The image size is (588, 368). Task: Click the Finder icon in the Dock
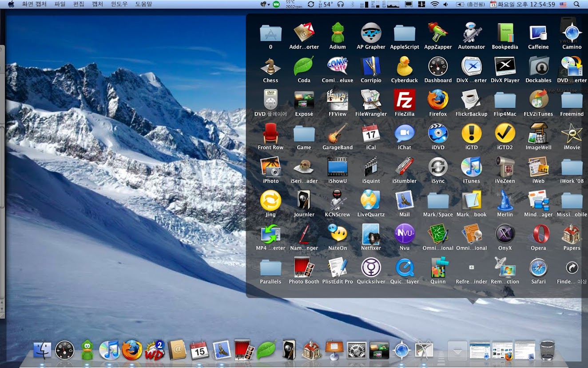(x=42, y=350)
